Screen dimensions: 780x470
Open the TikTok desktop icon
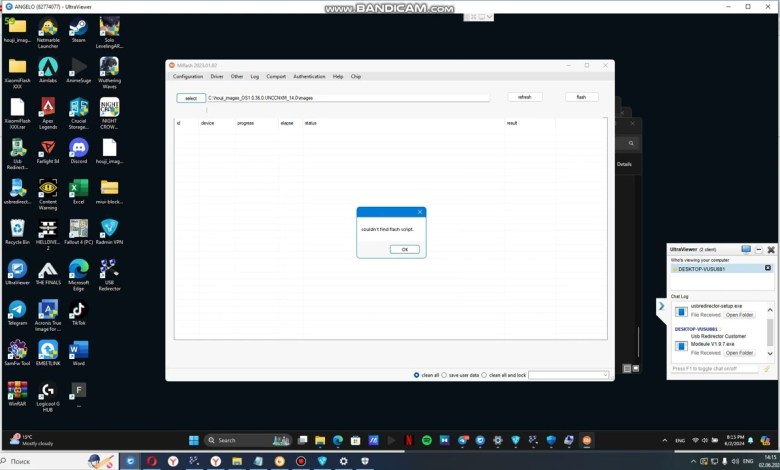pos(79,313)
